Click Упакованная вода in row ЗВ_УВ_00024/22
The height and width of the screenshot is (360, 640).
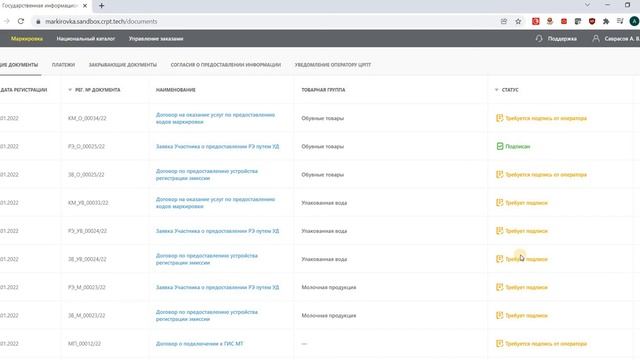click(324, 259)
